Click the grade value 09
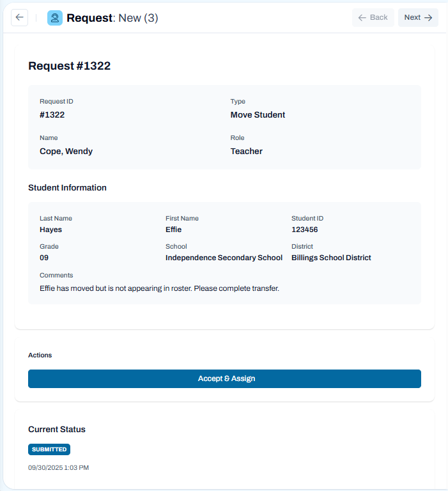 pyautogui.click(x=44, y=258)
